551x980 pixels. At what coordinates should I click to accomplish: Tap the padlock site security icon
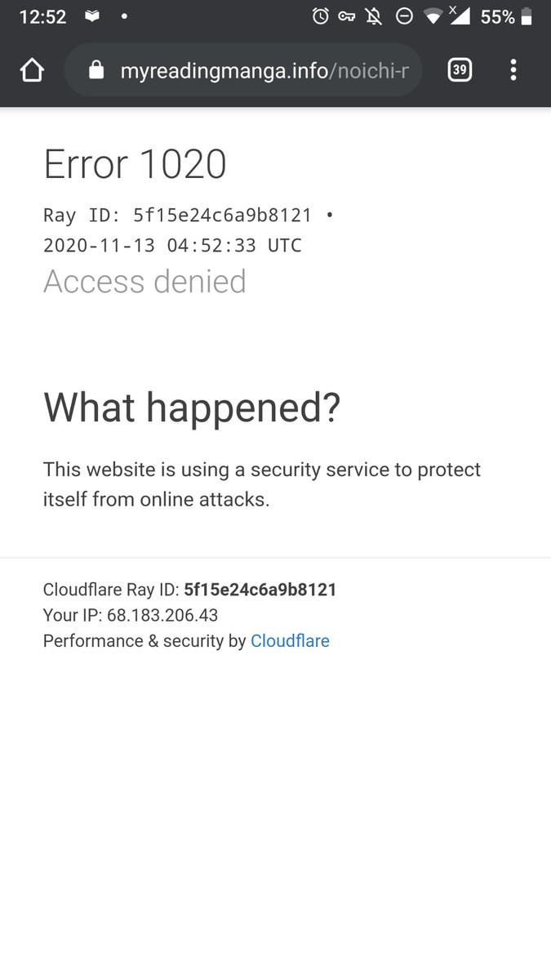coord(96,70)
